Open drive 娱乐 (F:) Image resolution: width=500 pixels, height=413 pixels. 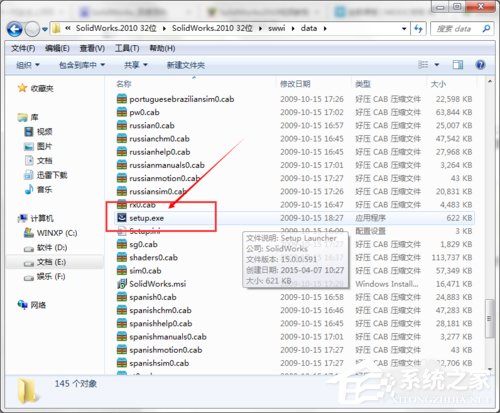45,276
